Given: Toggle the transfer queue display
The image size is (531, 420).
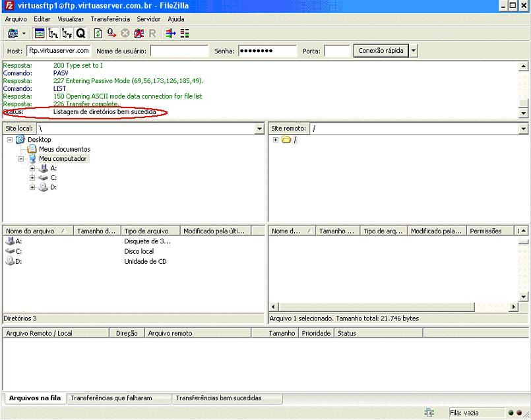Looking at the screenshot, I should pos(80,34).
